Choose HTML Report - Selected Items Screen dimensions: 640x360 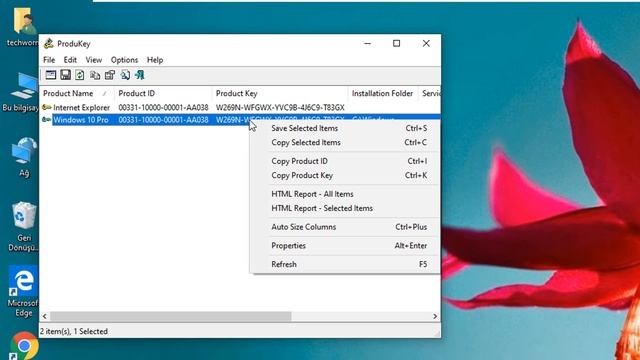(346, 208)
